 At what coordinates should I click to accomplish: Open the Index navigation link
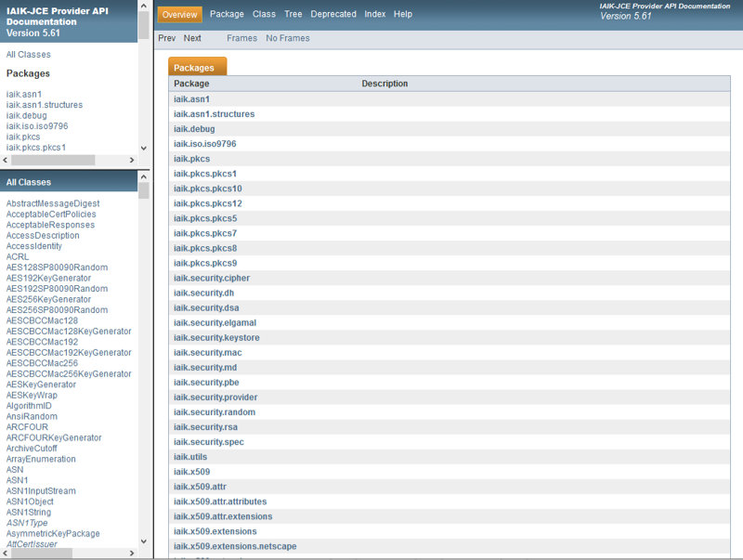point(375,14)
